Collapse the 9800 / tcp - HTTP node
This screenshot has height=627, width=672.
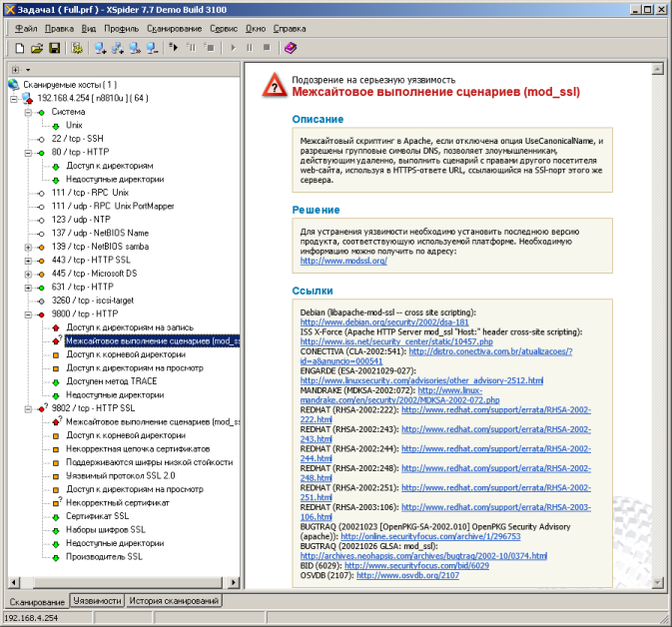click(28, 314)
